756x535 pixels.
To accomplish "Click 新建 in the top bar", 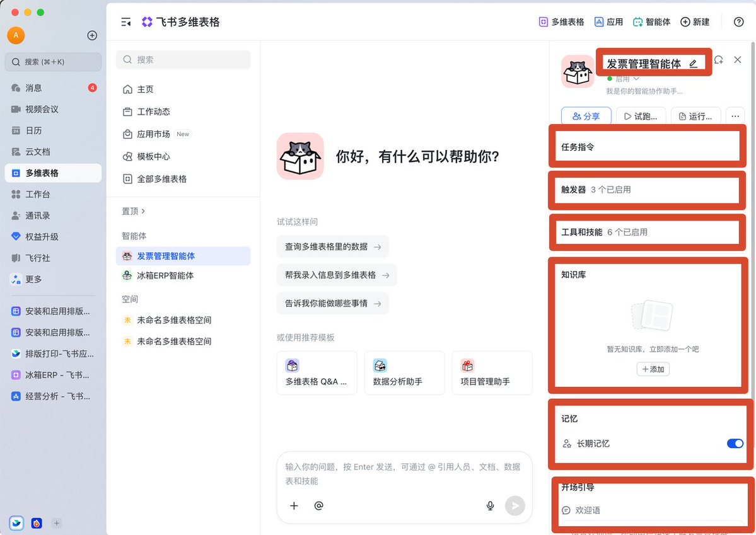I will pos(695,21).
